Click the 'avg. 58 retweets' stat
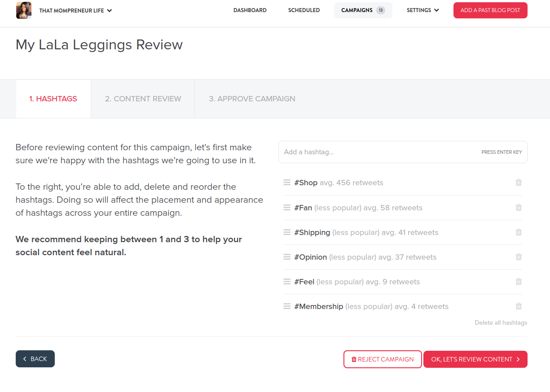Screen dimensions: 550x392 pos(393,208)
